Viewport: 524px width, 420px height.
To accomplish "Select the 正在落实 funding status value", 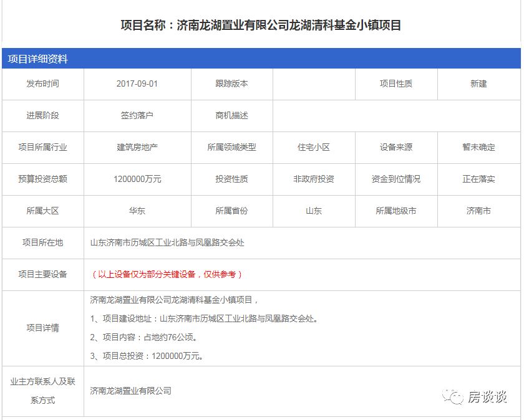I will [478, 179].
